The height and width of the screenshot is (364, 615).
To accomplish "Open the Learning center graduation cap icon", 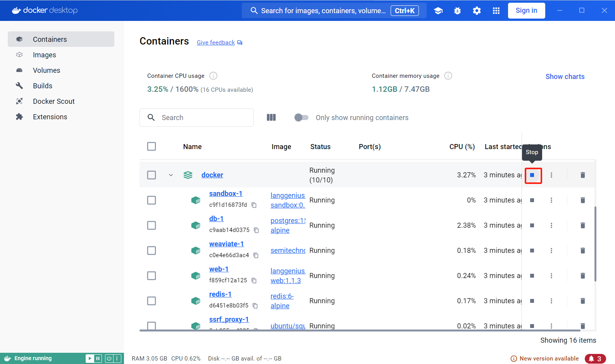I will 438,11.
